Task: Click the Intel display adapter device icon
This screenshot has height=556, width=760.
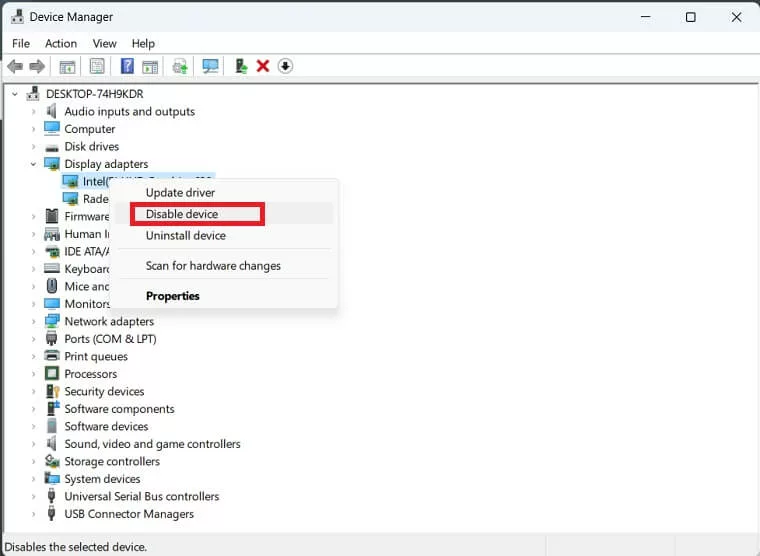Action: coord(70,182)
